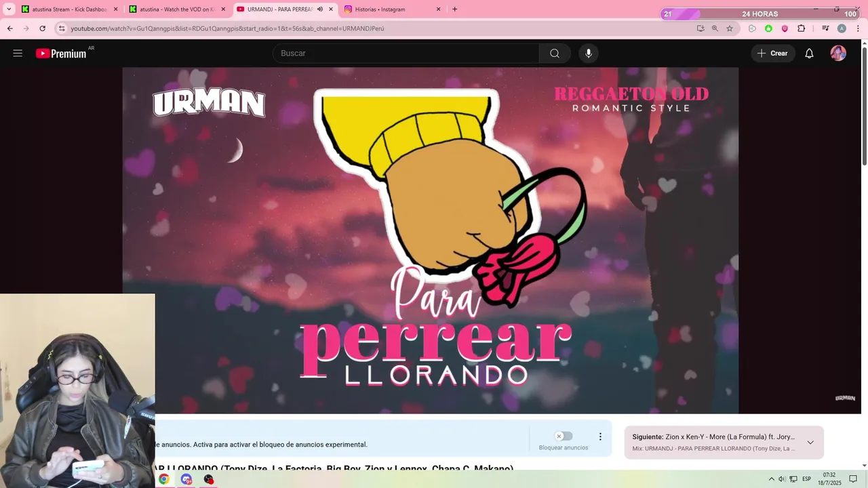The image size is (868, 488).
Task: Toggle the Bloquear anuncios switch
Action: pos(564,436)
